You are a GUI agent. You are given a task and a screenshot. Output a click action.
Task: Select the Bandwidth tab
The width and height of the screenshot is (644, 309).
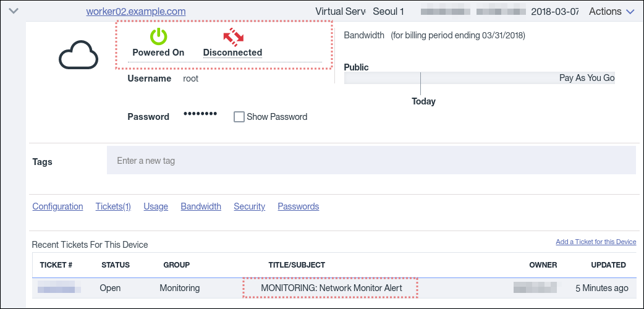[x=201, y=206]
